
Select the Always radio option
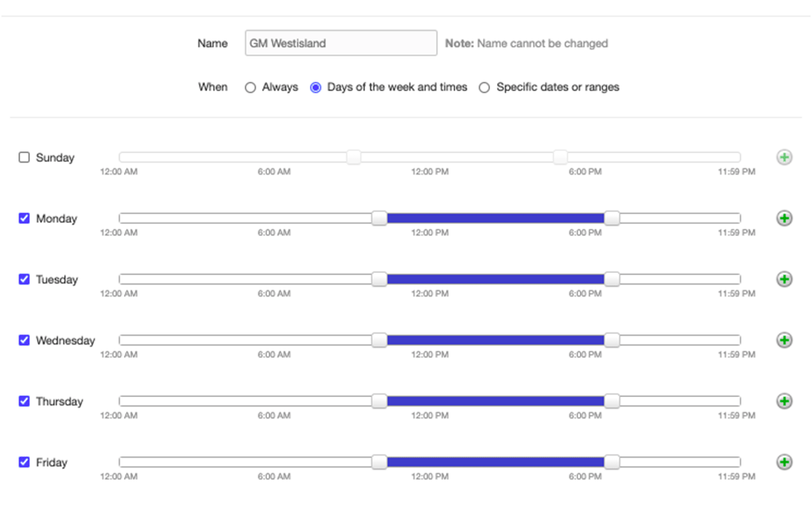250,88
